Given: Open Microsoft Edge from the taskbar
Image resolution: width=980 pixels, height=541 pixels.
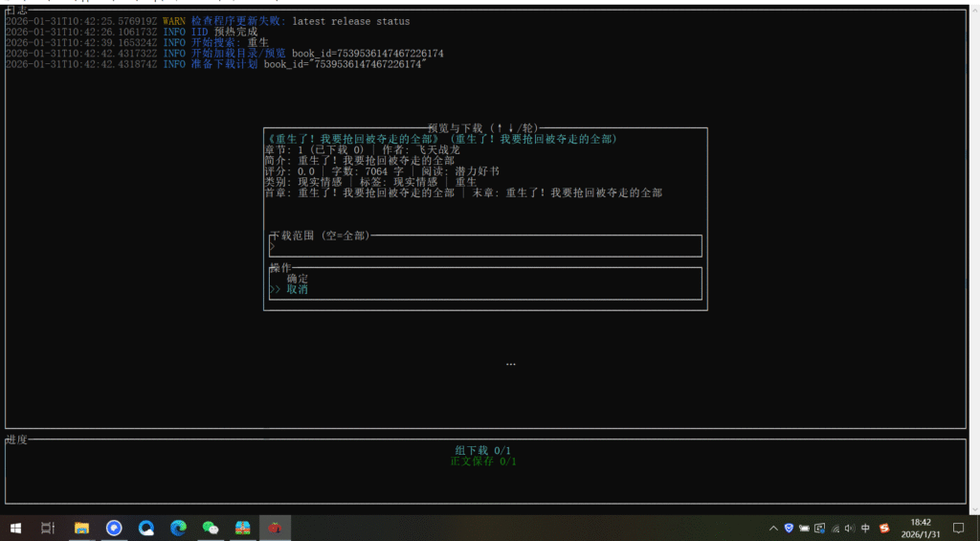Looking at the screenshot, I should click(178, 528).
